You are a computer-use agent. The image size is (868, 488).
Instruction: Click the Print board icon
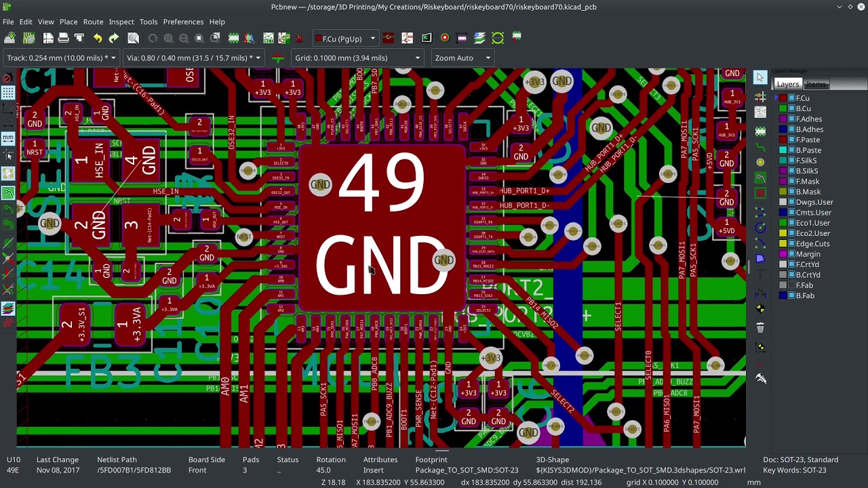(63, 38)
